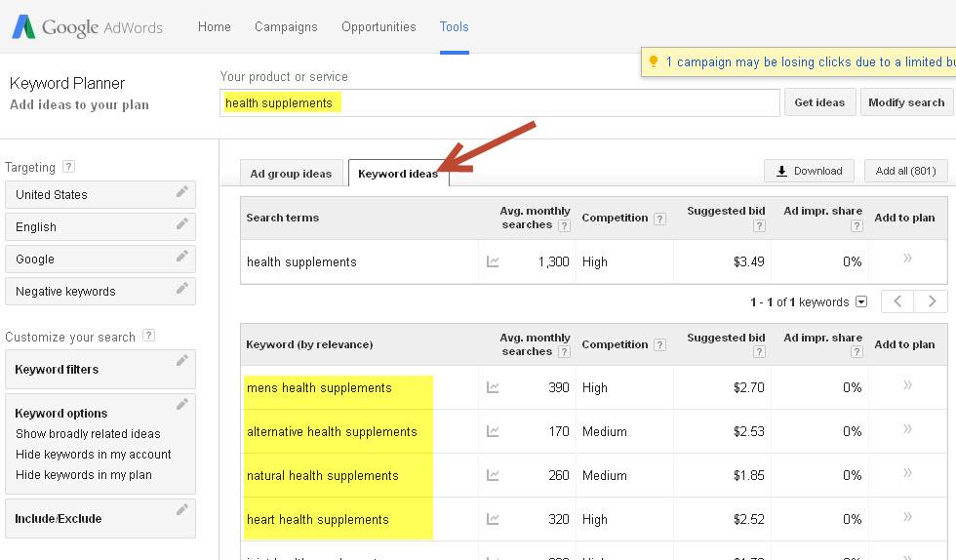956x560 pixels.
Task: Add alternative health supplements to plan
Action: tap(907, 429)
